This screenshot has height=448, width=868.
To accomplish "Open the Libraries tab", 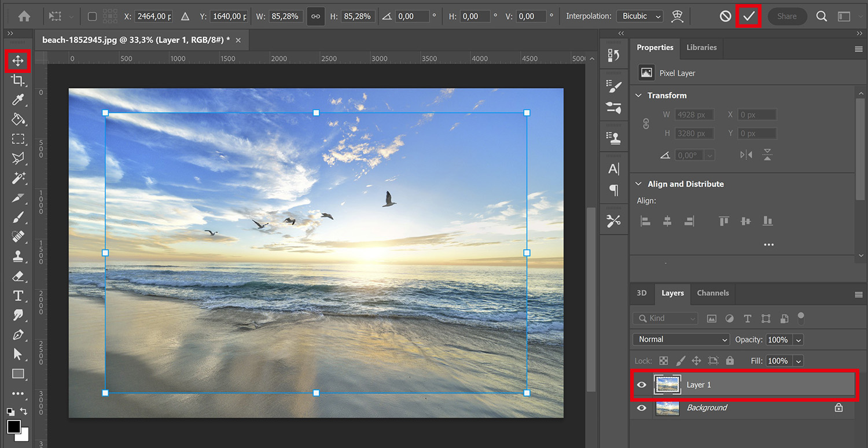I will click(701, 47).
